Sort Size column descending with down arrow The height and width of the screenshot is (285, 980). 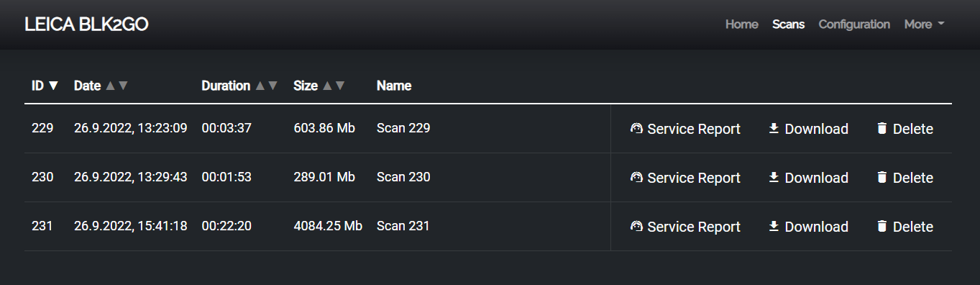pos(340,86)
